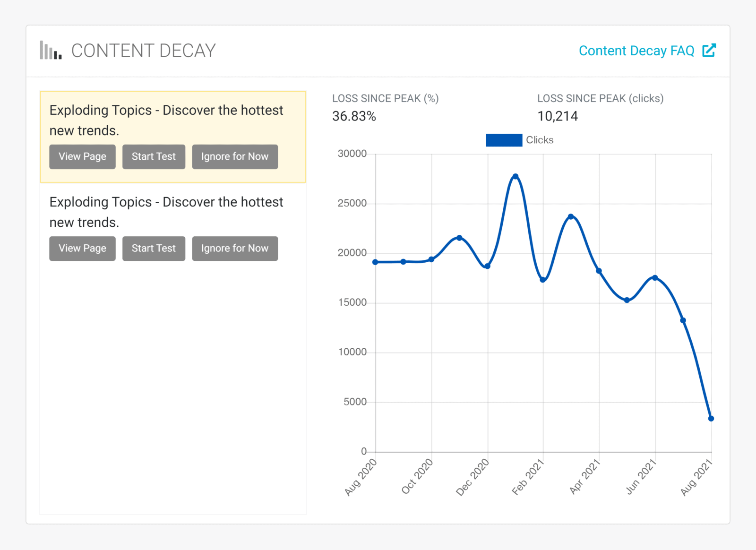Click Start Test on the first entry

click(154, 156)
